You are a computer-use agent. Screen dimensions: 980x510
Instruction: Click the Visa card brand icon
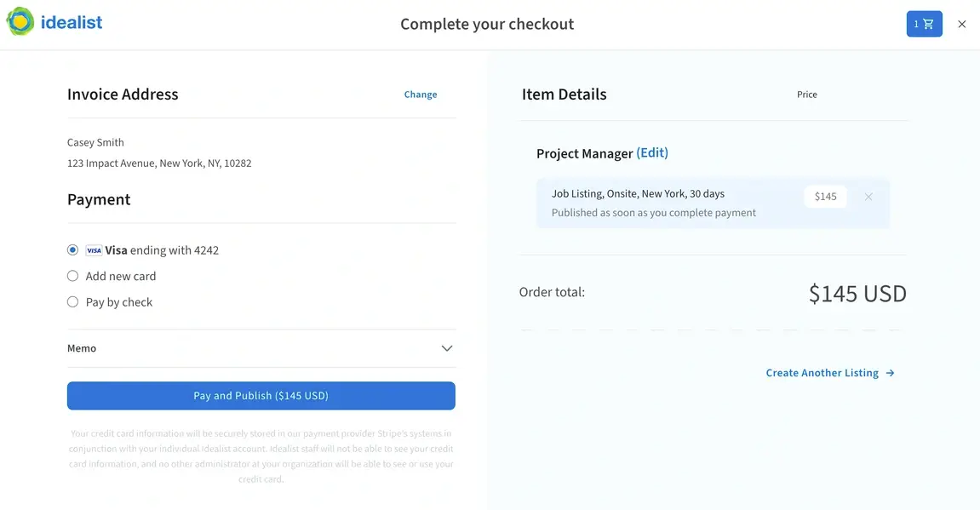pos(94,249)
